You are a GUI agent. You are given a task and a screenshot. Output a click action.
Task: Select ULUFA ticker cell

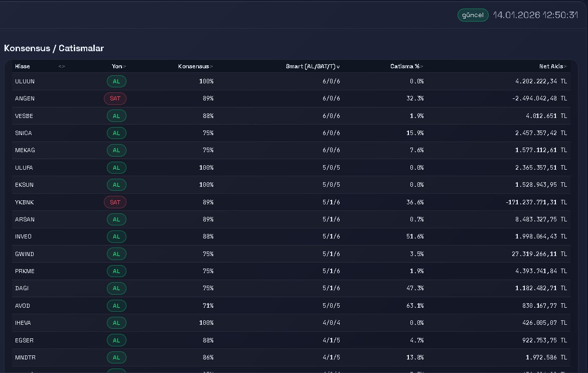coord(24,168)
